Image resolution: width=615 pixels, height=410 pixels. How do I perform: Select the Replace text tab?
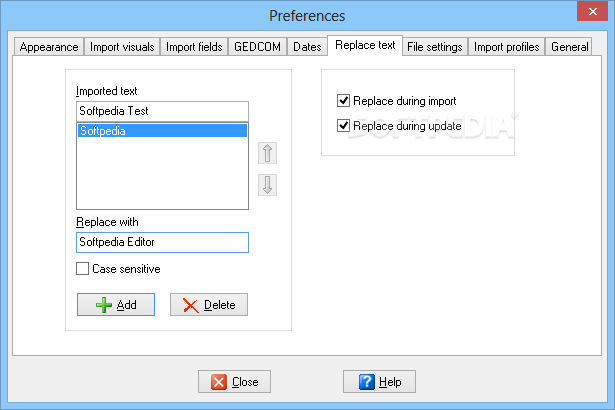point(365,46)
